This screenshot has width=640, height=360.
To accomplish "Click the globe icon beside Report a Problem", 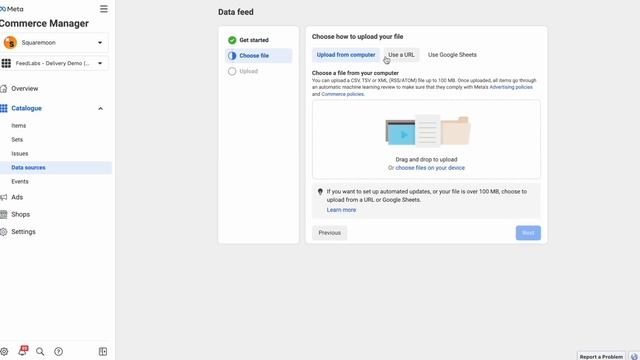I will coord(634,356).
